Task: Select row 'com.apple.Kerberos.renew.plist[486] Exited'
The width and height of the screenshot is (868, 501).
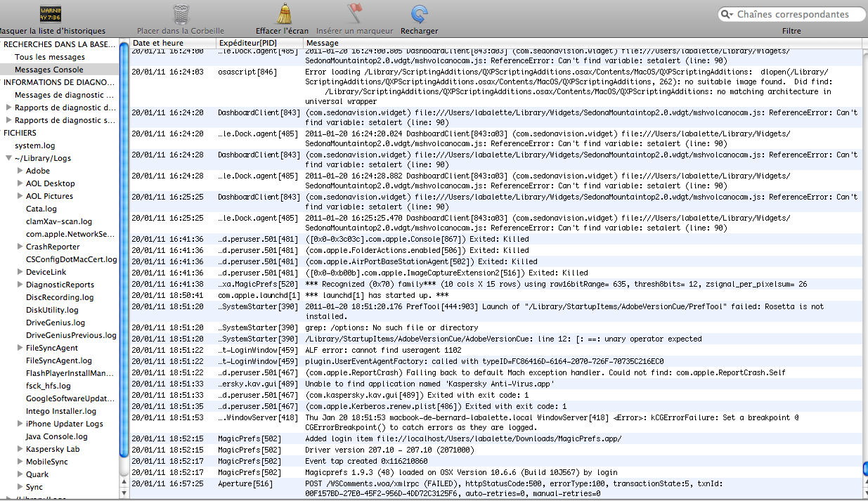Action: pyautogui.click(x=495, y=406)
